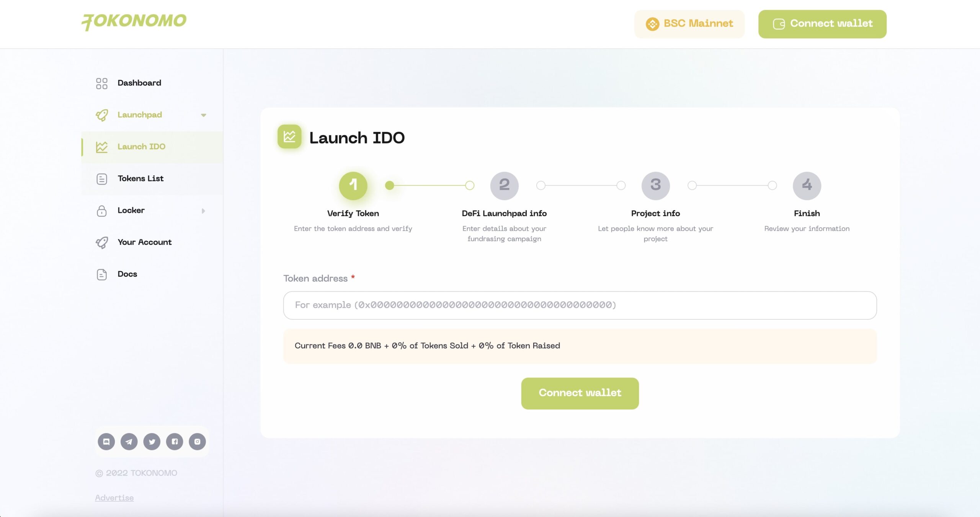Screen dimensions: 980x517
Task: Open the Discord social icon
Action: coord(106,442)
